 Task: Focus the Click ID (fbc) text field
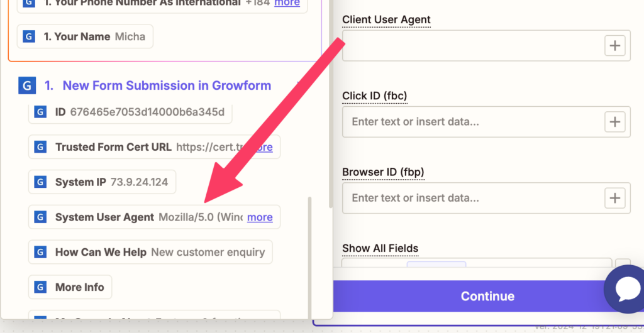click(x=472, y=122)
